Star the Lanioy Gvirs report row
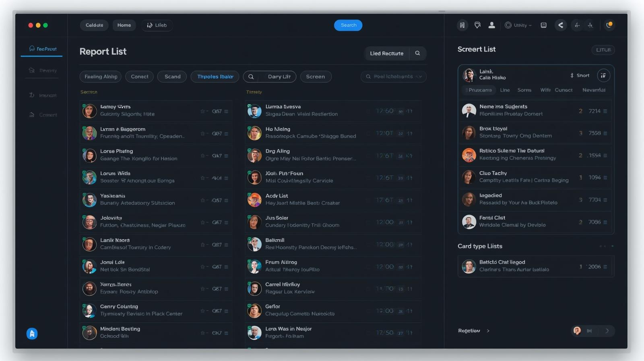This screenshot has width=644, height=361. 202,111
